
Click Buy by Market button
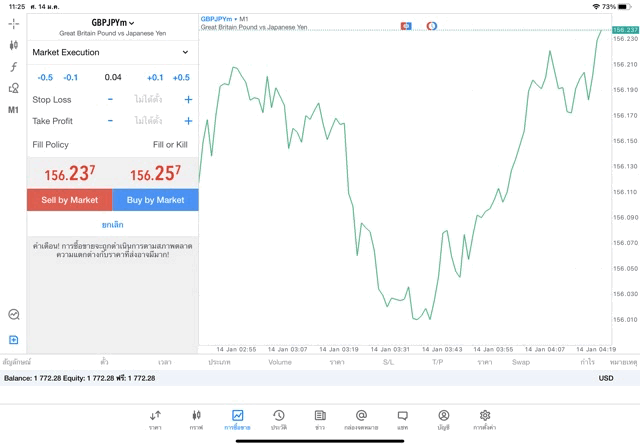pyautogui.click(x=156, y=200)
